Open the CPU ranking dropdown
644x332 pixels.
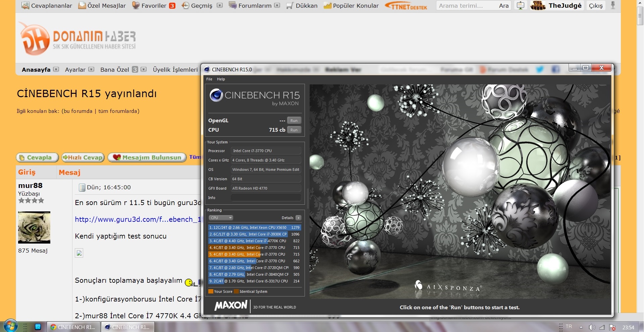coord(221,218)
